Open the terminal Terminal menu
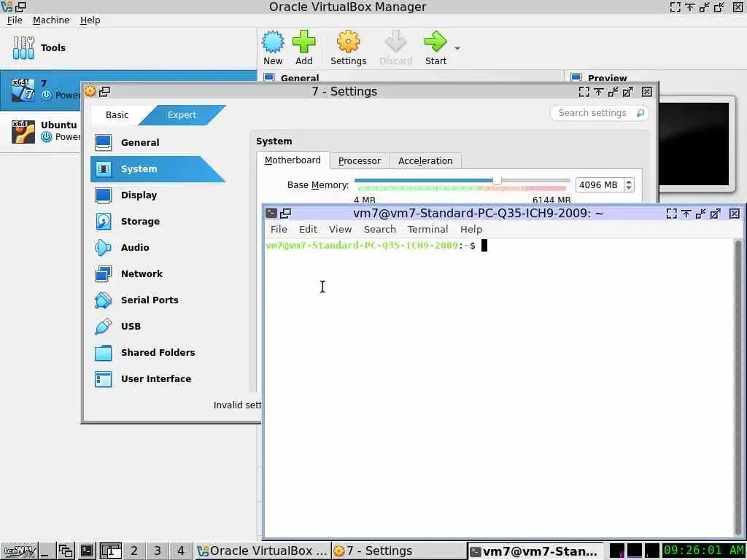 427,229
